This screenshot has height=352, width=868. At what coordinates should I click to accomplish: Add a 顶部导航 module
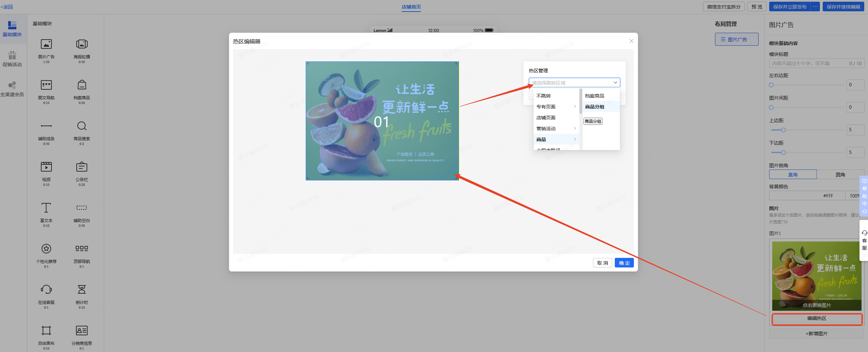pos(82,255)
